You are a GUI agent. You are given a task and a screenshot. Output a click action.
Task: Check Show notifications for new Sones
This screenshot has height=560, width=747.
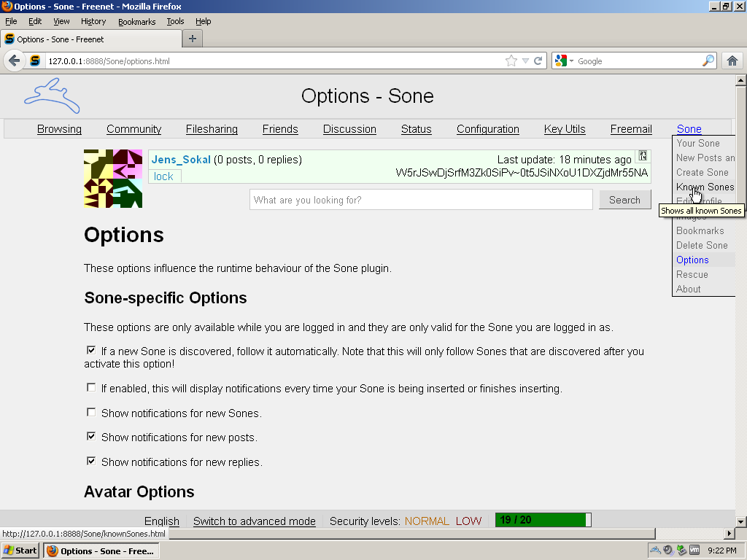pyautogui.click(x=91, y=413)
